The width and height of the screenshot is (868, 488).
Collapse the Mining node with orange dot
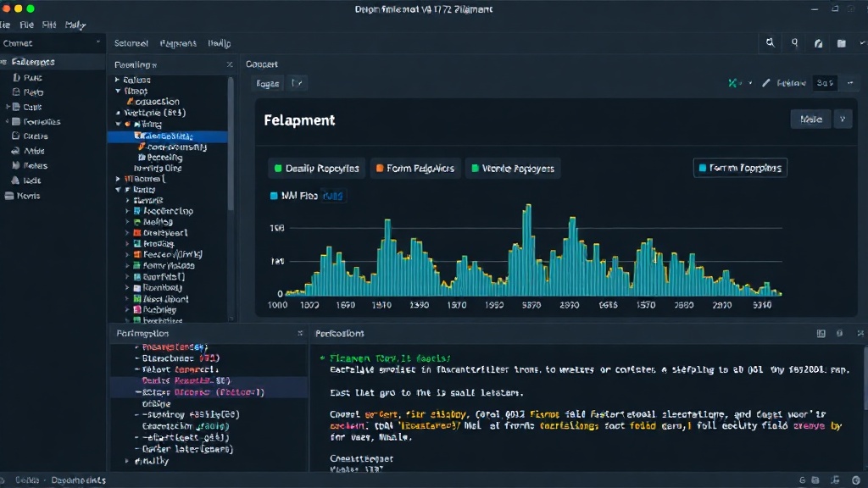[x=118, y=124]
